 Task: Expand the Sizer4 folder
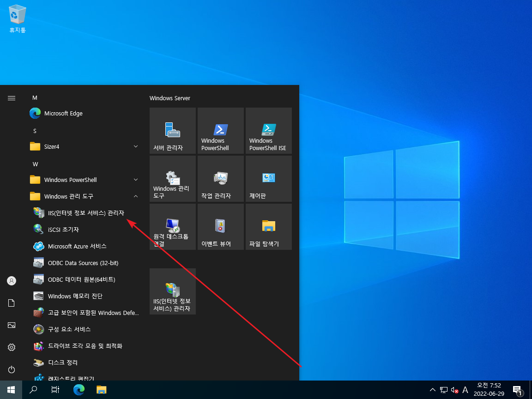[85, 146]
